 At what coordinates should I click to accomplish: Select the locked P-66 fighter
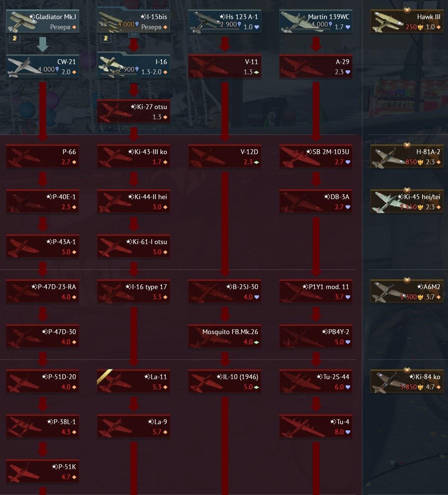[x=43, y=157]
